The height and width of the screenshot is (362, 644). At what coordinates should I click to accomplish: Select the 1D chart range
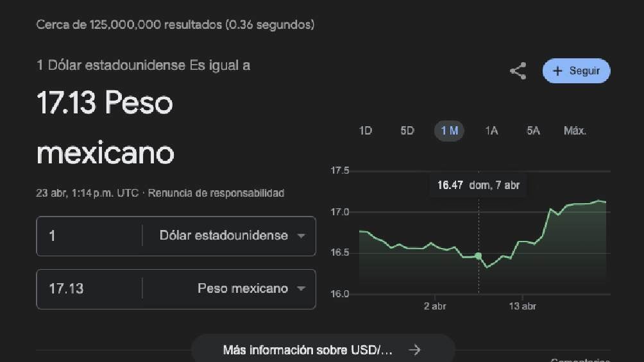pyautogui.click(x=366, y=131)
